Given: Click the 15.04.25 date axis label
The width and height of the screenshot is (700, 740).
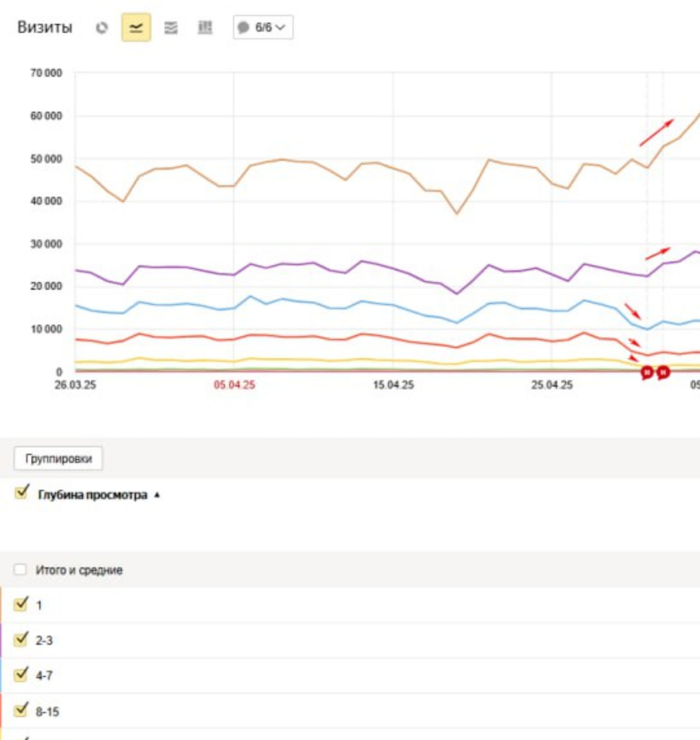Looking at the screenshot, I should tap(393, 385).
